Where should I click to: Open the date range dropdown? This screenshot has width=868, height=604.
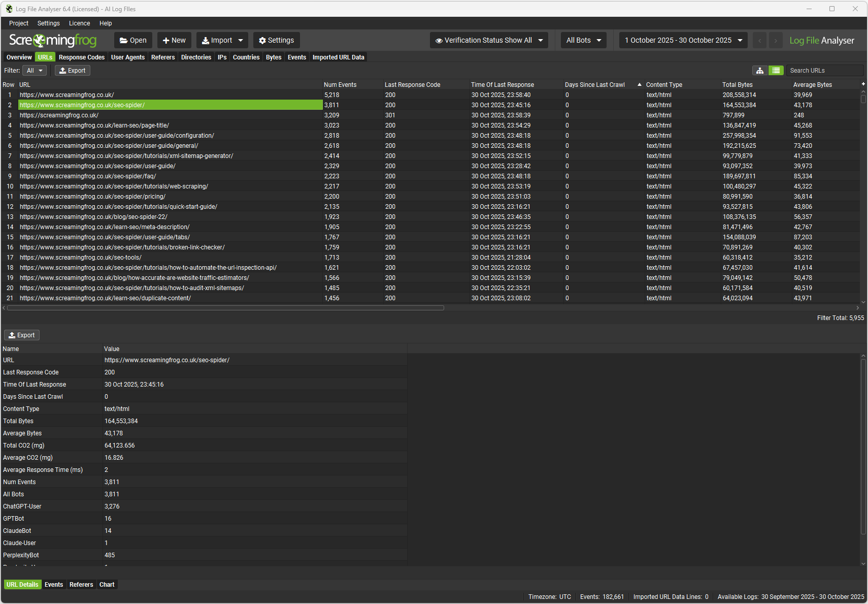[683, 41]
